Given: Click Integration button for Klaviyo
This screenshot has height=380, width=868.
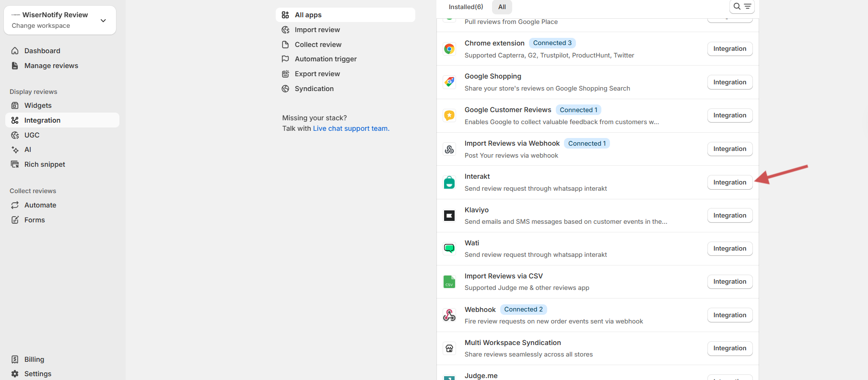Looking at the screenshot, I should coord(729,216).
